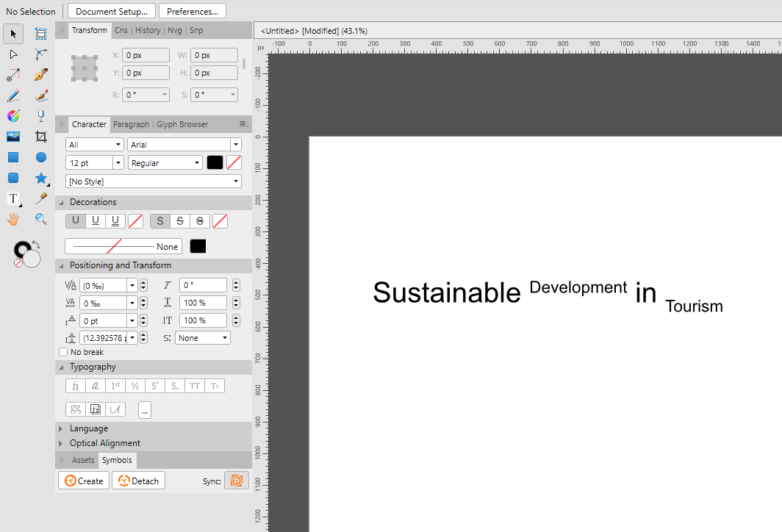Image resolution: width=782 pixels, height=532 pixels.
Task: Toggle the symbols Sync button
Action: pyautogui.click(x=237, y=481)
